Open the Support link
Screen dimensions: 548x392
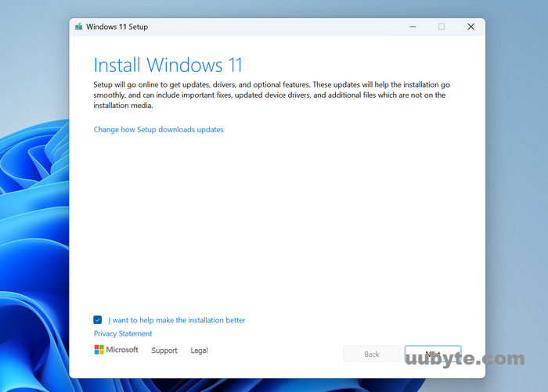point(164,351)
